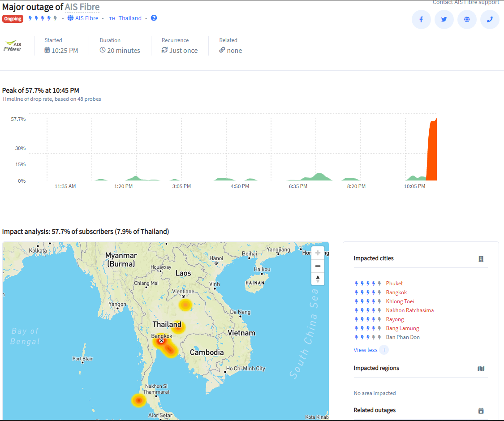Share outage on Twitter
The image size is (504, 421).
(x=444, y=19)
